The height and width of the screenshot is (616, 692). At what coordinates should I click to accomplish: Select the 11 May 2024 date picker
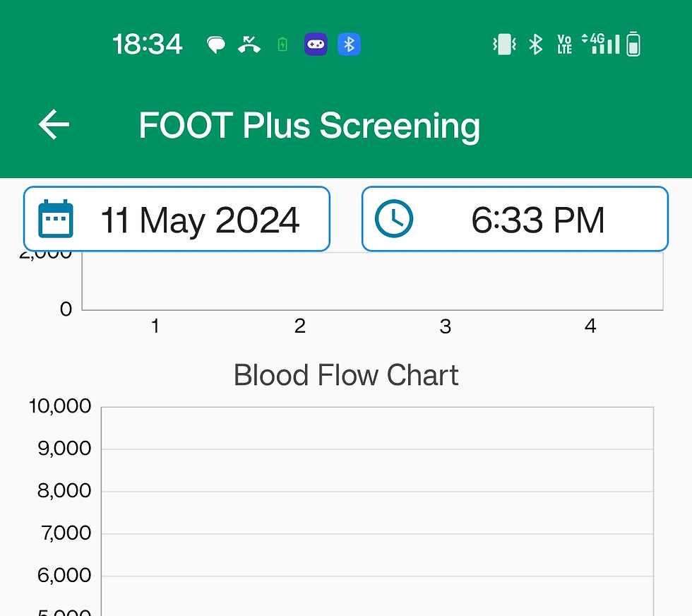[177, 219]
